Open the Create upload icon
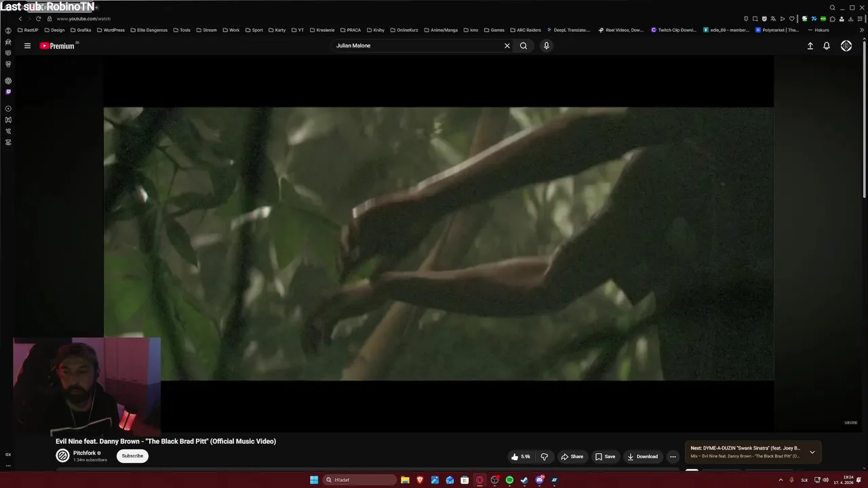 [x=810, y=45]
